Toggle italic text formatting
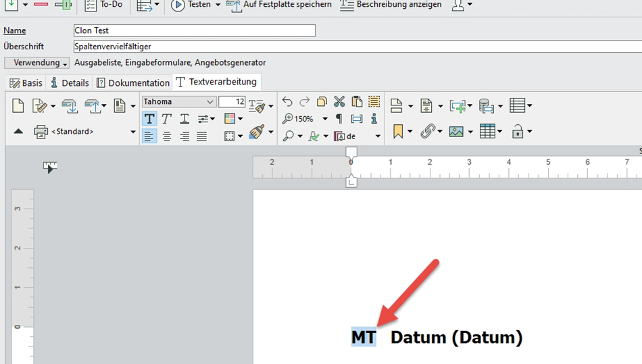This screenshot has height=364, width=642. click(x=166, y=119)
